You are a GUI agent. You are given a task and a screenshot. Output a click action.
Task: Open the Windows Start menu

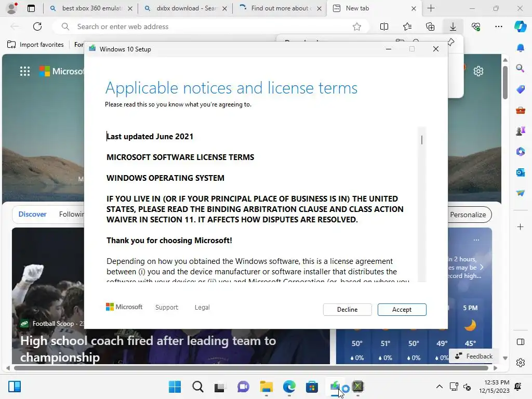tap(175, 387)
